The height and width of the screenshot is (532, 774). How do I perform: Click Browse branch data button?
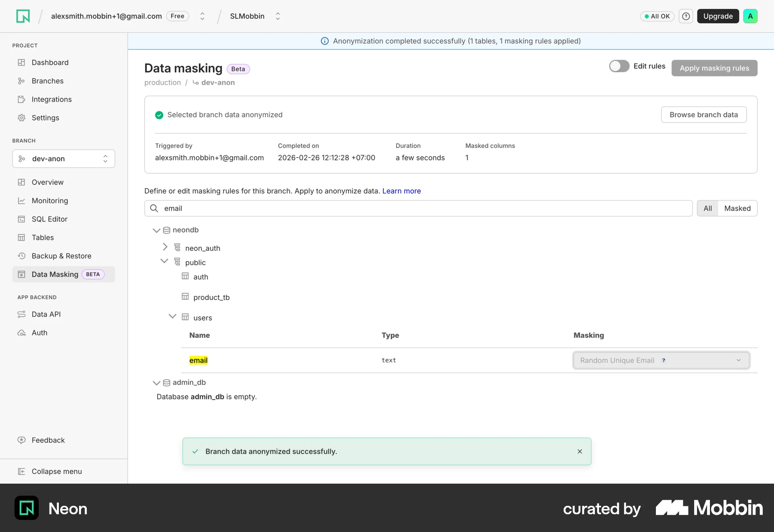click(x=703, y=115)
